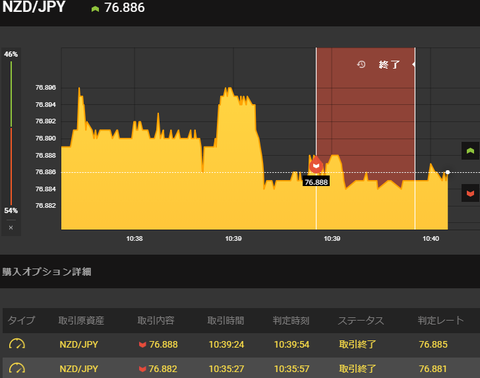This screenshot has height=378, width=480.
Task: Click 取引終了 status in the 10:35:27 row
Action: coord(357,369)
